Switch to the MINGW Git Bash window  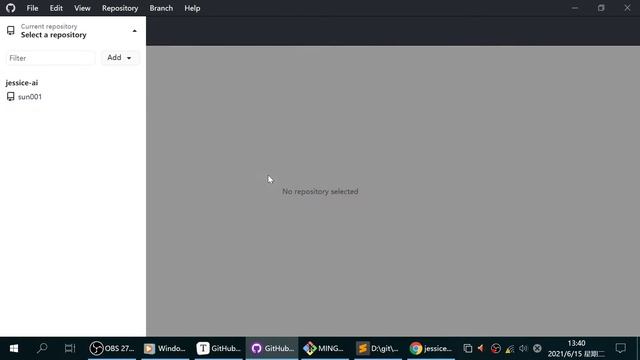pos(325,349)
